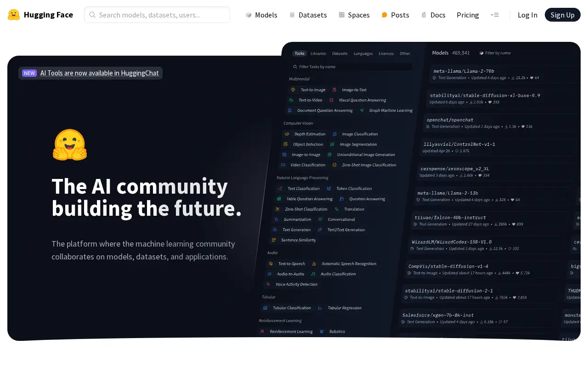Click the Spaces grid icon

[342, 15]
